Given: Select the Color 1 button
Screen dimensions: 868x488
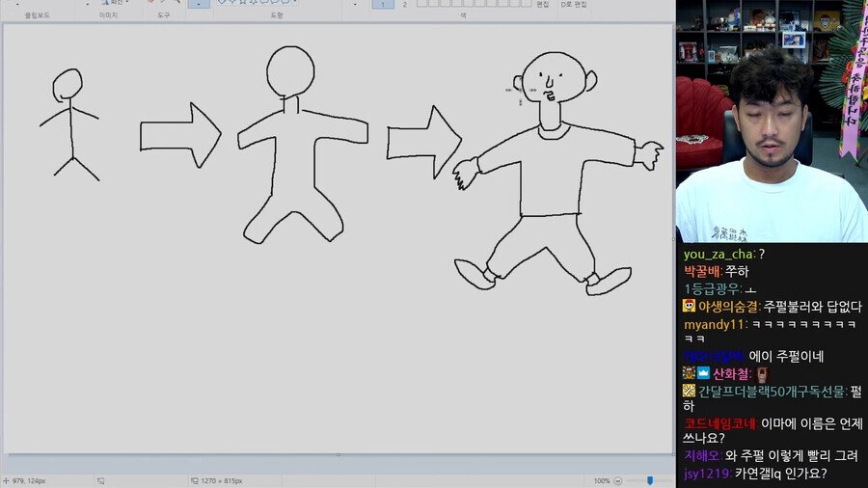Looking at the screenshot, I should [383, 4].
